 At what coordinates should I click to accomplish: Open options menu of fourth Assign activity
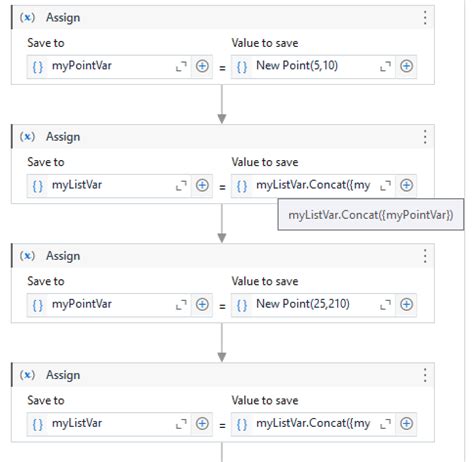click(x=425, y=375)
